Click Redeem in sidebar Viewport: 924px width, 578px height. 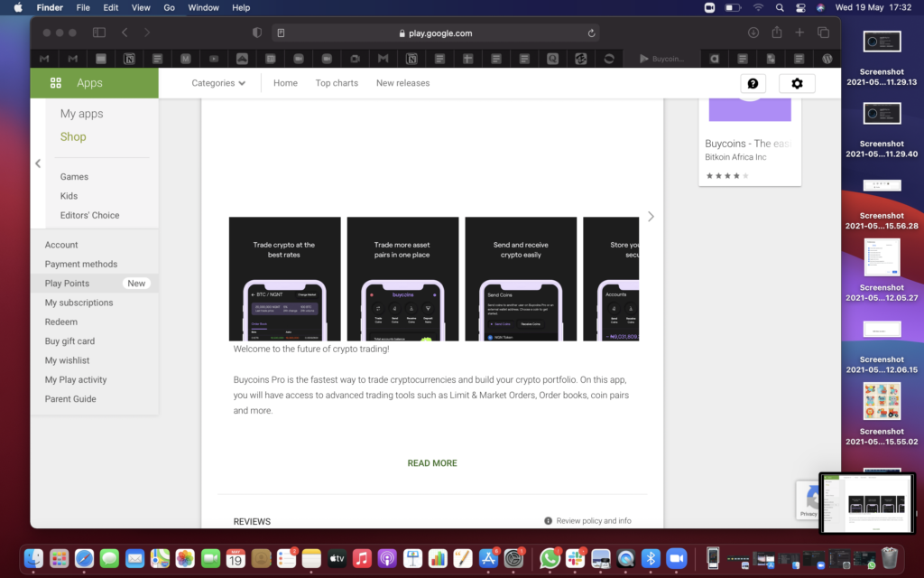coord(61,322)
